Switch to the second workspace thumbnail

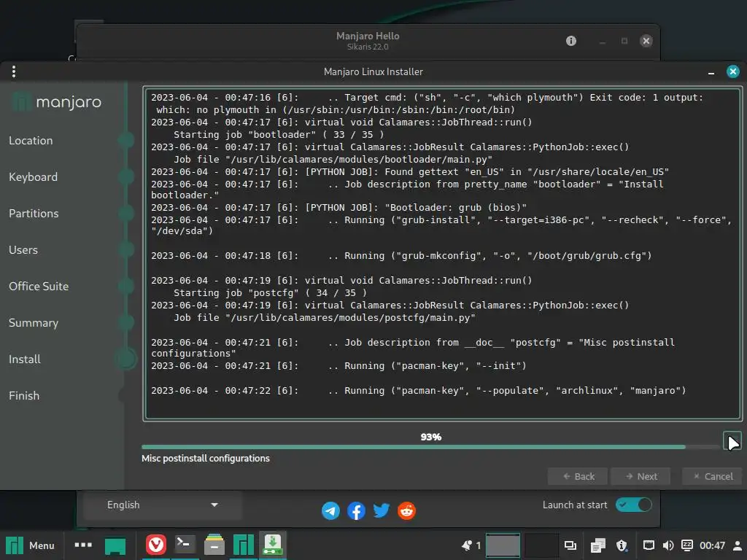pos(541,545)
